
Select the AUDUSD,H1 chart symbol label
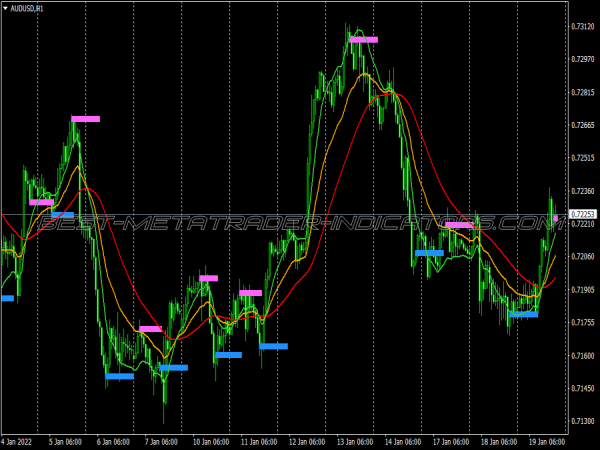point(27,8)
